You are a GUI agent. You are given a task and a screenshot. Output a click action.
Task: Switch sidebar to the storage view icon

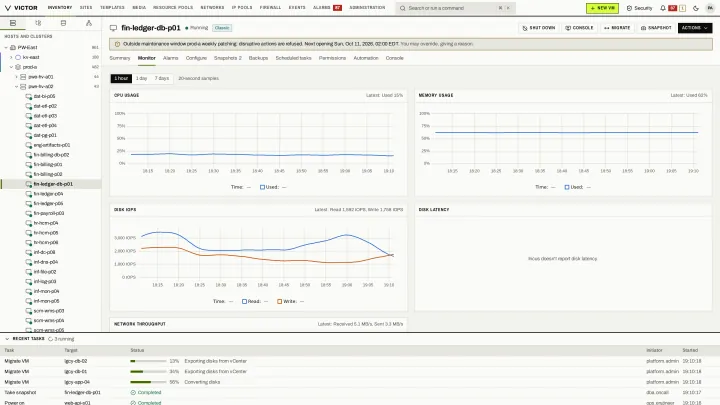(x=63, y=23)
